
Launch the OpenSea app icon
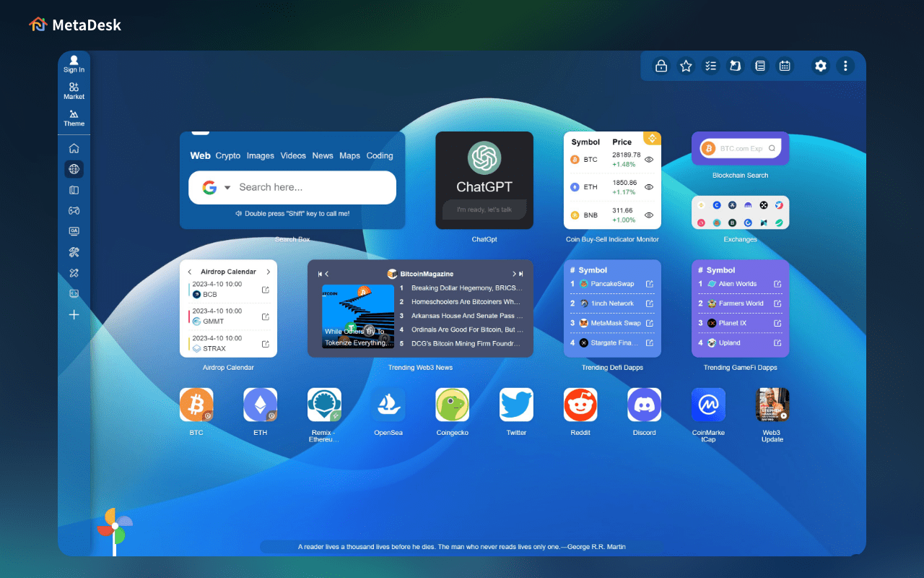(x=388, y=405)
